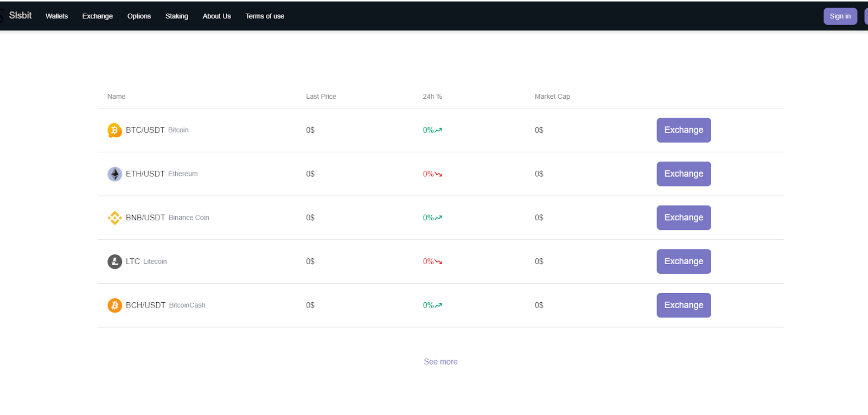The width and height of the screenshot is (868, 415).
Task: Click the market cap 0$ for BCH/USDT
Action: click(x=539, y=305)
